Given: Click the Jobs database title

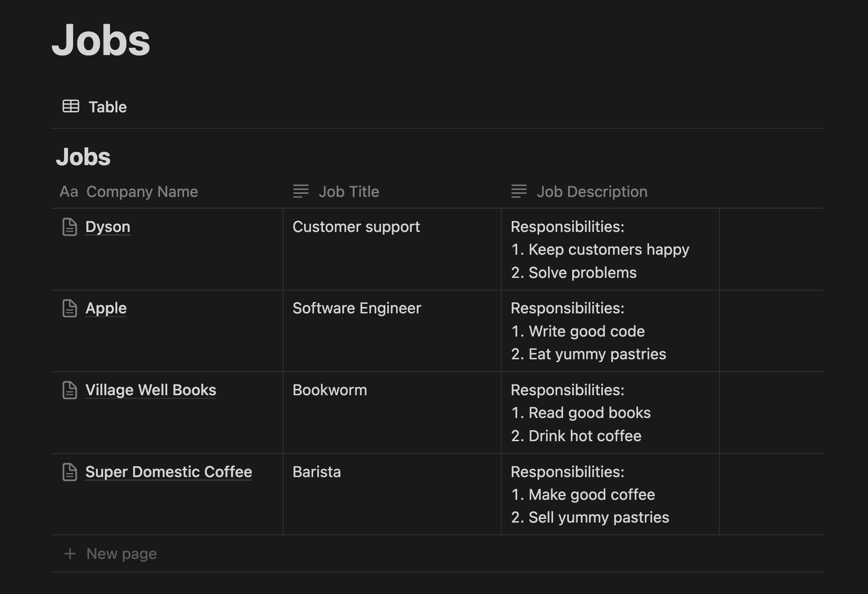Looking at the screenshot, I should pos(83,157).
